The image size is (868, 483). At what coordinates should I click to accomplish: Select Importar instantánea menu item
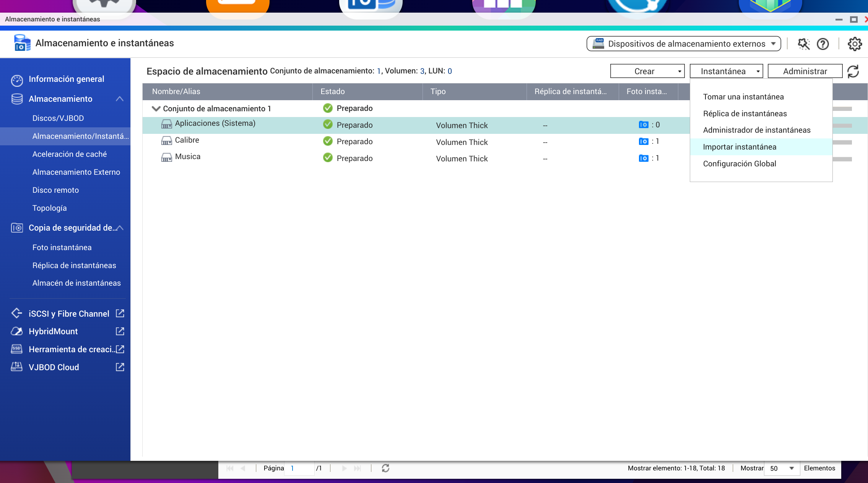(740, 147)
